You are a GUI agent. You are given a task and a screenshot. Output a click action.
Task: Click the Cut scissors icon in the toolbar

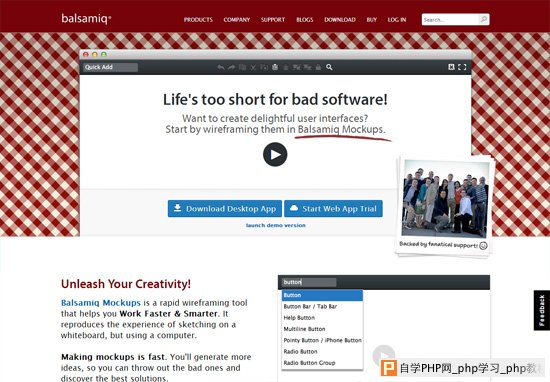[253, 67]
